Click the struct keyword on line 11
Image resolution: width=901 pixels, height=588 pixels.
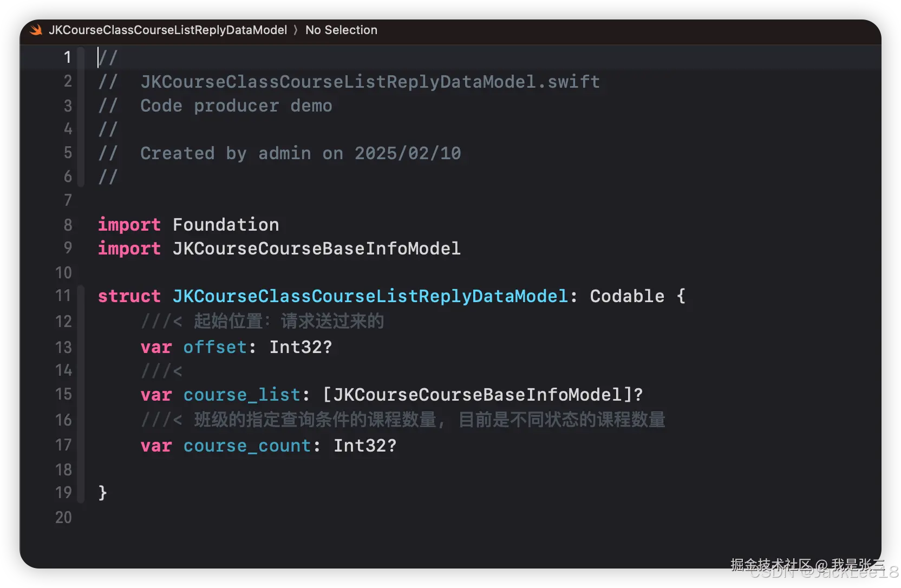point(129,296)
